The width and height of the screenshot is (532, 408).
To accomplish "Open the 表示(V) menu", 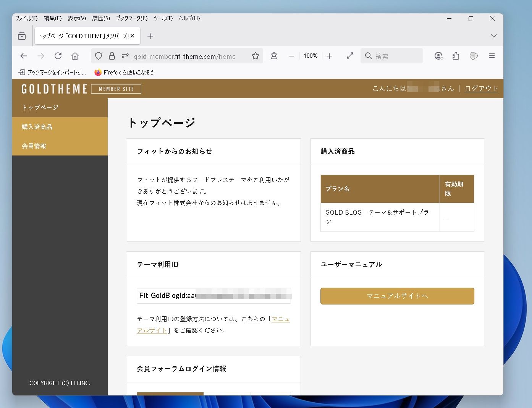I will point(77,18).
